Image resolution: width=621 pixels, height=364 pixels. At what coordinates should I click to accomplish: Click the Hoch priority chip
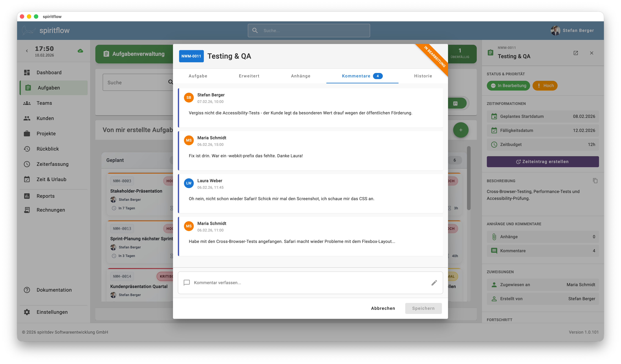(x=545, y=86)
